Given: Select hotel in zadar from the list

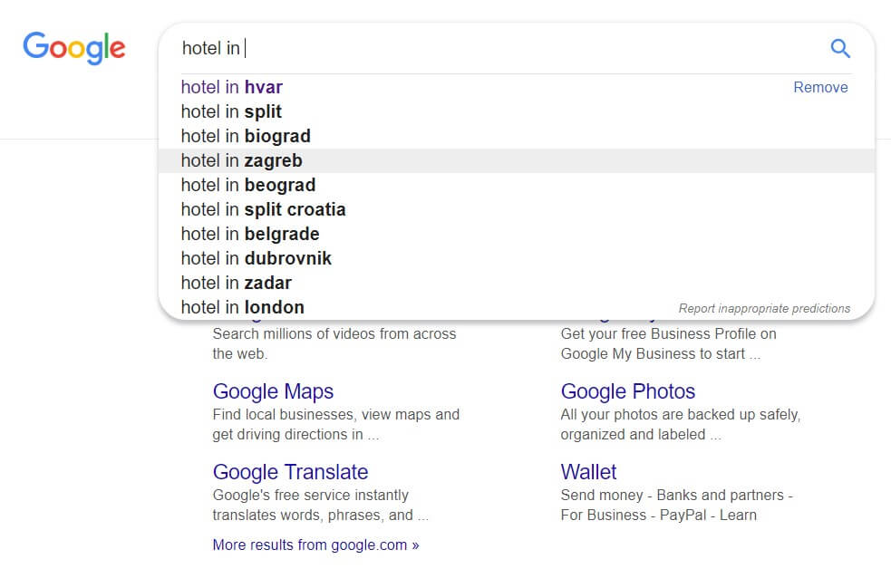Looking at the screenshot, I should tap(237, 283).
